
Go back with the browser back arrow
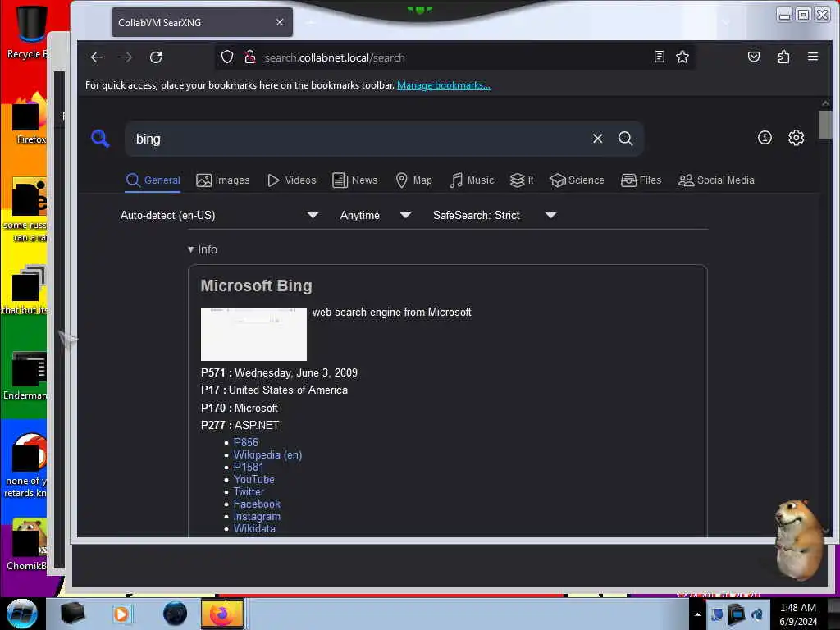[97, 57]
